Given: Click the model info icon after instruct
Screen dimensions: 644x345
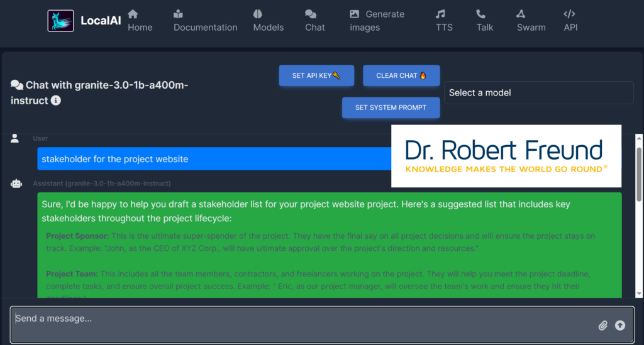Looking at the screenshot, I should coord(56,101).
